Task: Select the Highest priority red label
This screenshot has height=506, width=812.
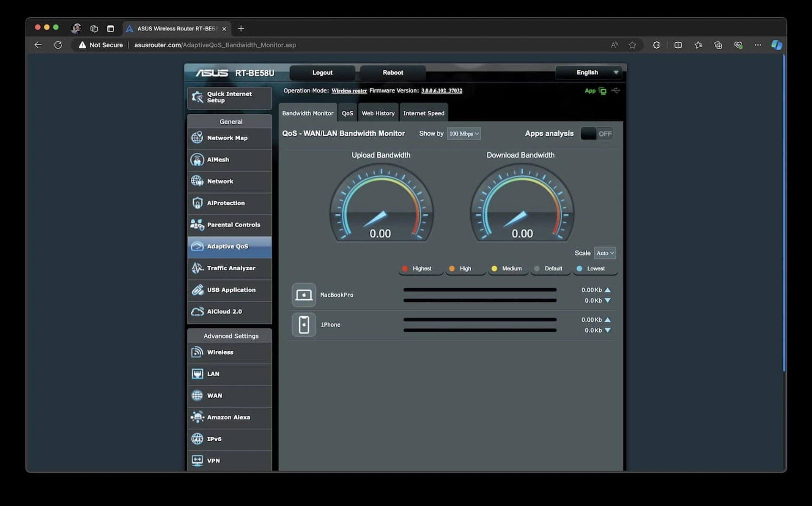Action: coord(421,268)
